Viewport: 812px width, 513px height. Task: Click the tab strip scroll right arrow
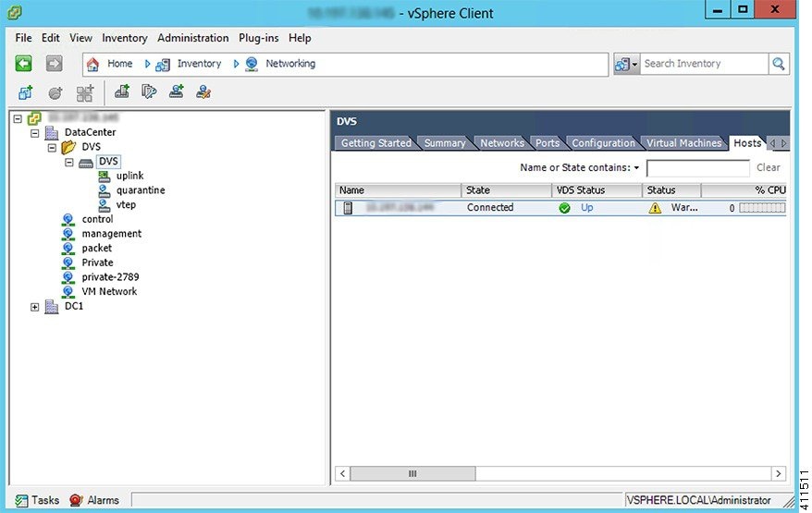click(784, 143)
